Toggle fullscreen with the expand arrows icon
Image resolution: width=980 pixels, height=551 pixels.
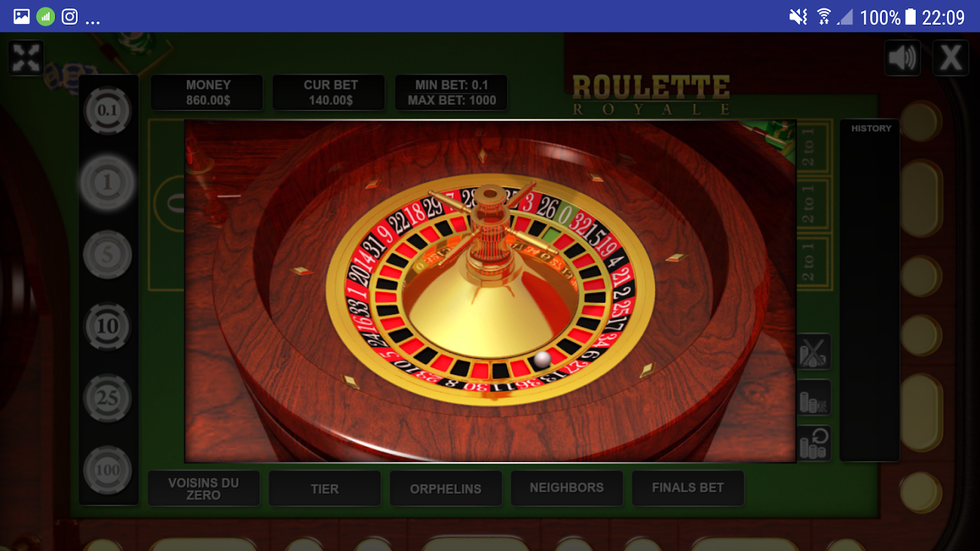click(26, 58)
